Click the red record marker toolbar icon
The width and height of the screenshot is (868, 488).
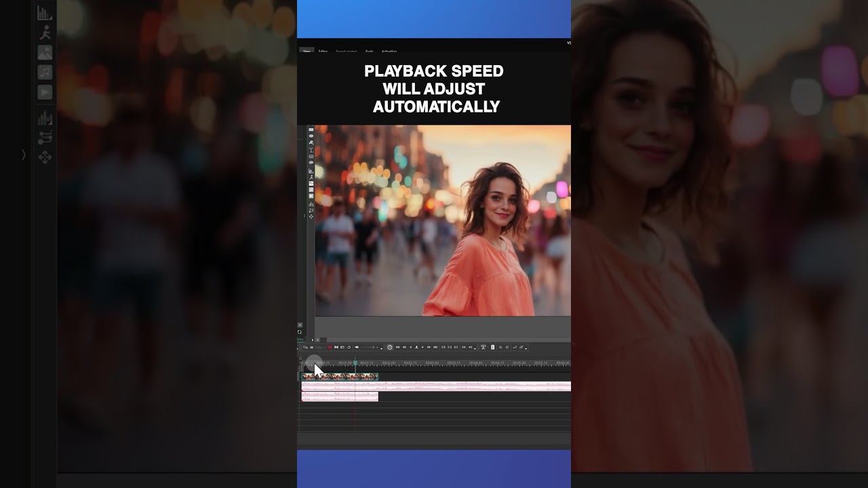tap(330, 347)
